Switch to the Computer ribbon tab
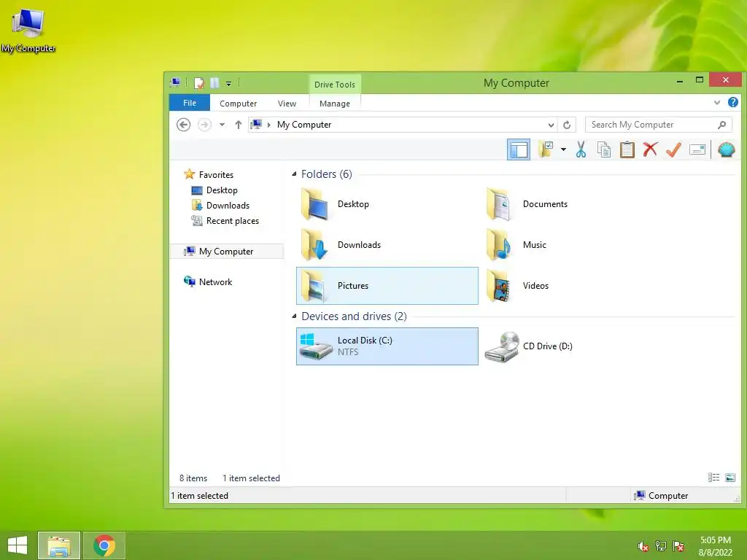The height and width of the screenshot is (560, 747). click(238, 104)
